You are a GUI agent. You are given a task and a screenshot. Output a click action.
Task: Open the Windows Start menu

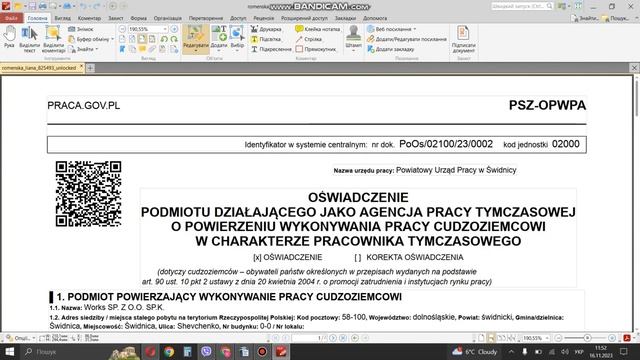9,351
